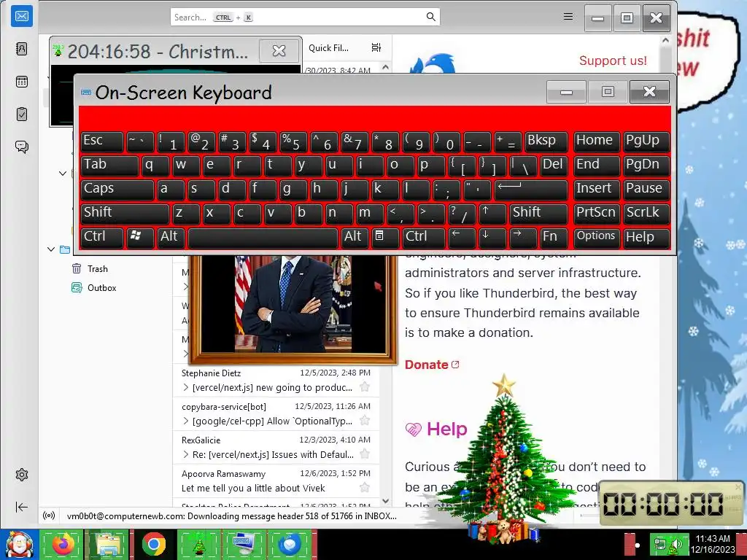The width and height of the screenshot is (747, 560).
Task: Open the Tasks sidebar icon
Action: pyautogui.click(x=21, y=114)
